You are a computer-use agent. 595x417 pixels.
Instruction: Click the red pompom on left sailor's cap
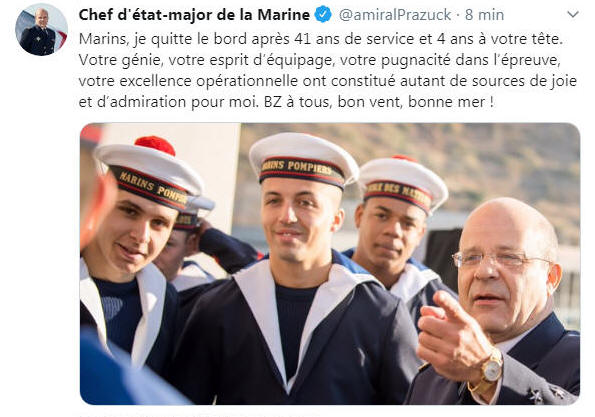155,145
